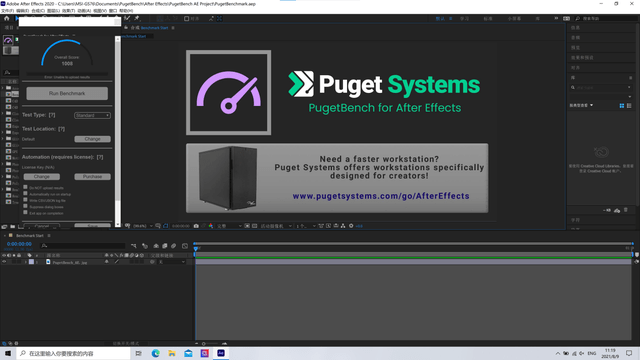The width and height of the screenshot is (640, 360).
Task: Click the frame blending icon in the timeline
Action: (x=165, y=246)
